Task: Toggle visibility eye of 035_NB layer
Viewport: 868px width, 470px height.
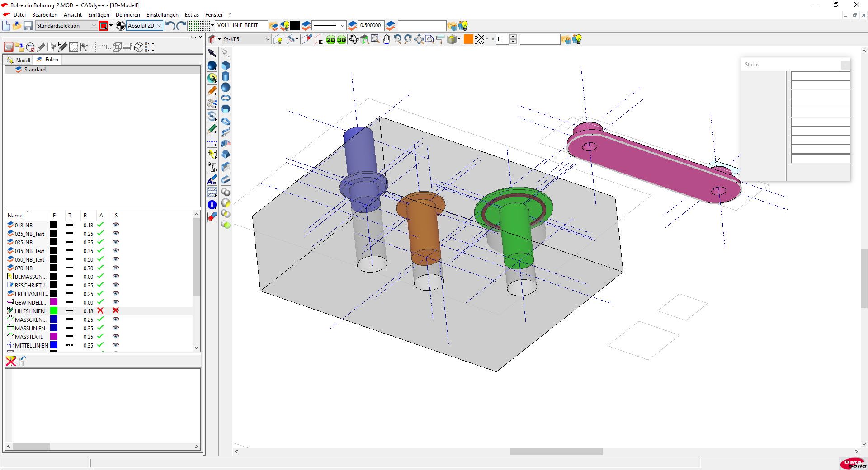Action: pos(116,242)
